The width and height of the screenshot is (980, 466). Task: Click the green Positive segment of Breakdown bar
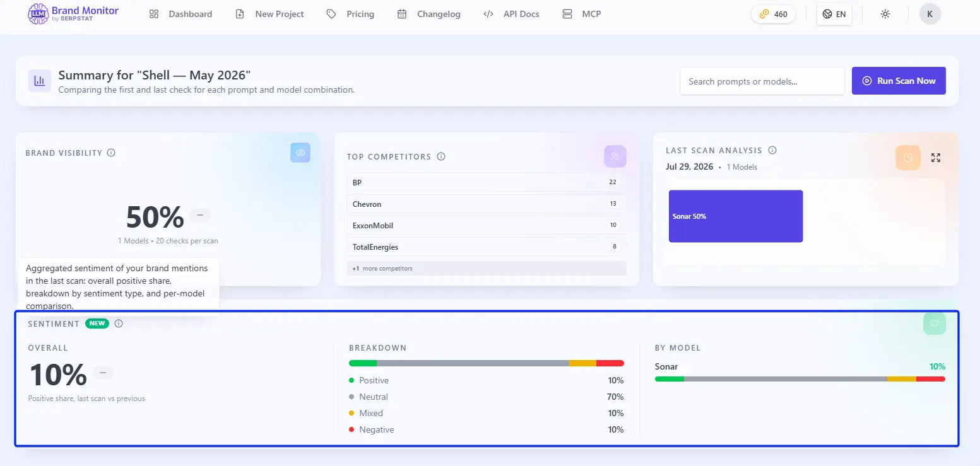363,363
